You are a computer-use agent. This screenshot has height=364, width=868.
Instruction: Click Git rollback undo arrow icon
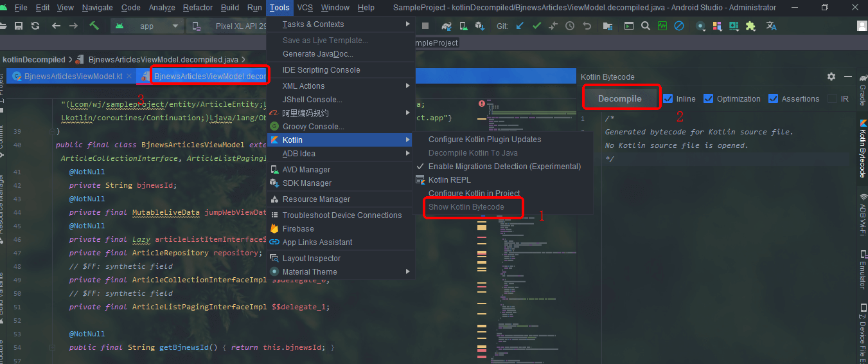tap(587, 26)
